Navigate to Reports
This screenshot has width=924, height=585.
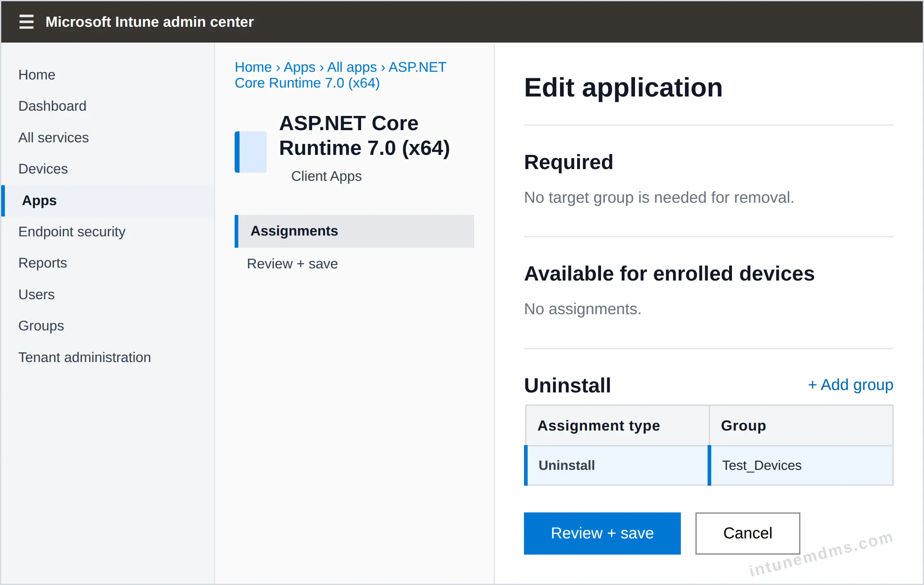tap(43, 263)
